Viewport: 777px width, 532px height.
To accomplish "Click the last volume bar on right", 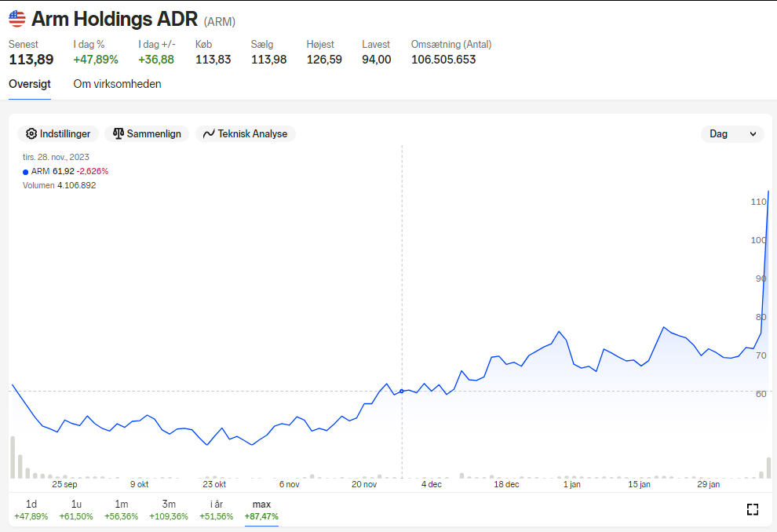I will click(768, 468).
